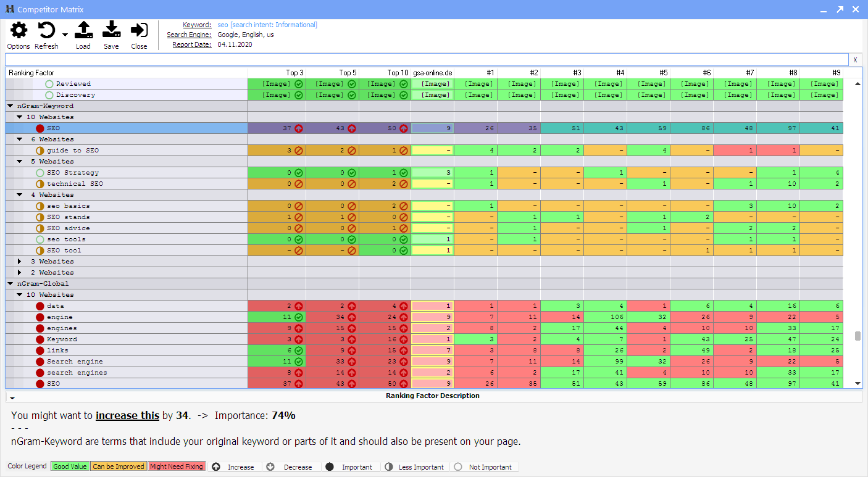Click the circle icon beside 'SEO Strategy'
Screen dimensions: 868x477
tap(40, 173)
